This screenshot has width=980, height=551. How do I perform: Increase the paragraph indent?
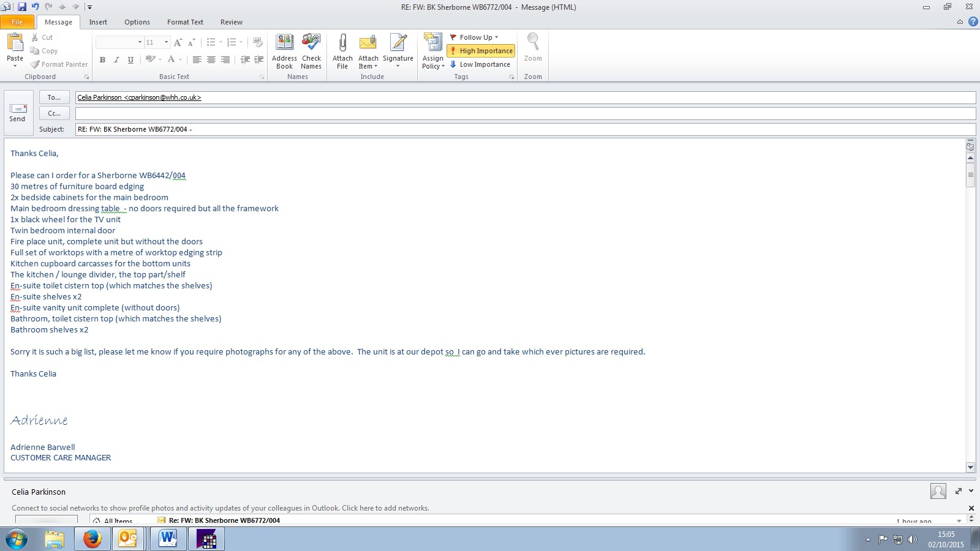259,59
